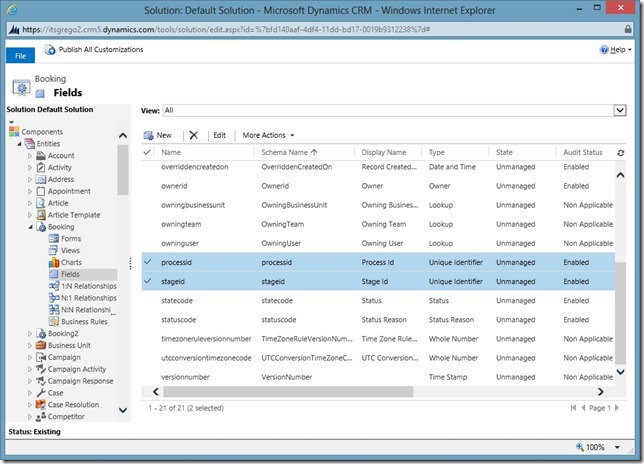Uncheck the processid row checkbox
Screen dimensions: 644x464
(x=148, y=262)
